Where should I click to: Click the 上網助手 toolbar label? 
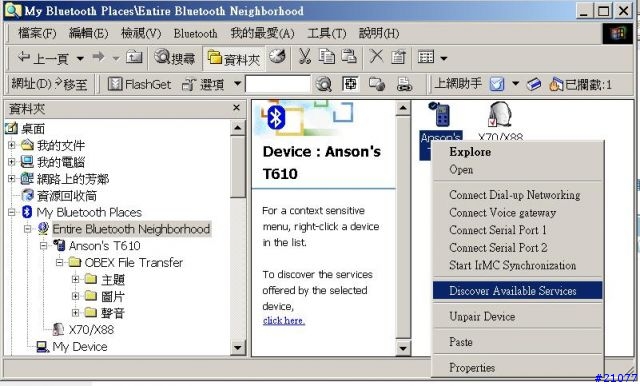click(458, 84)
